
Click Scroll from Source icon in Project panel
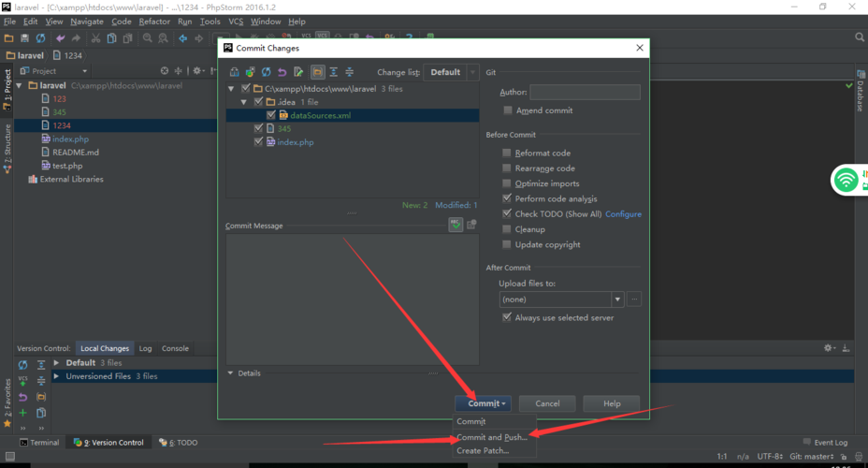click(165, 71)
